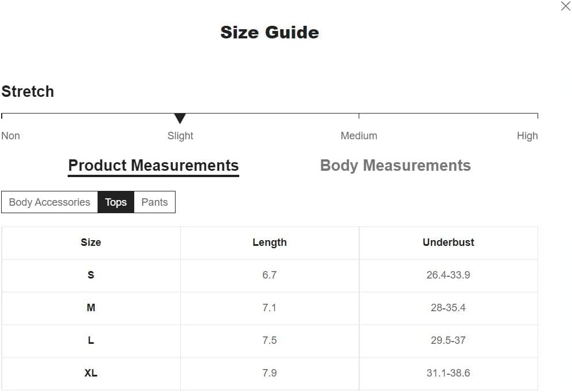The height and width of the screenshot is (392, 572).
Task: Click the 7.9 length value for XL
Action: click(269, 373)
